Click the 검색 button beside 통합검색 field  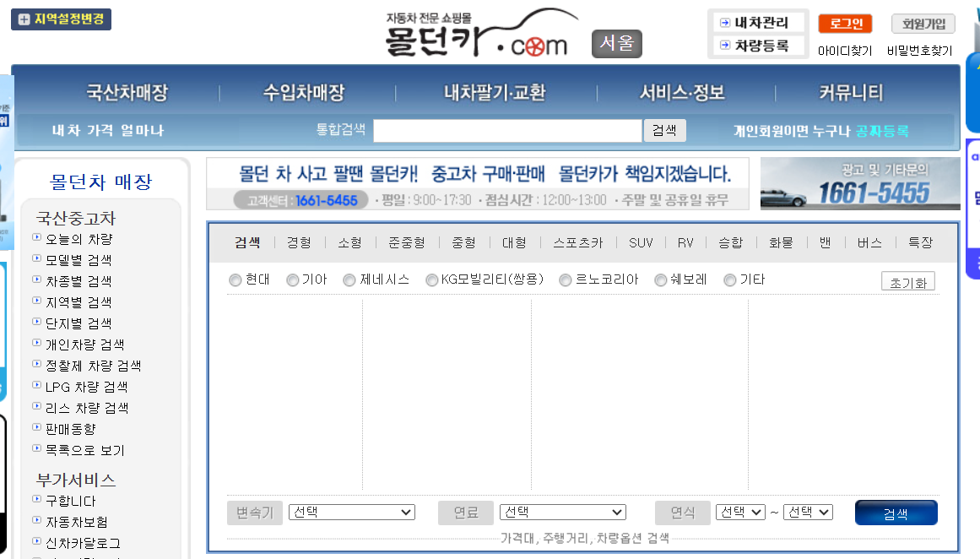point(664,130)
